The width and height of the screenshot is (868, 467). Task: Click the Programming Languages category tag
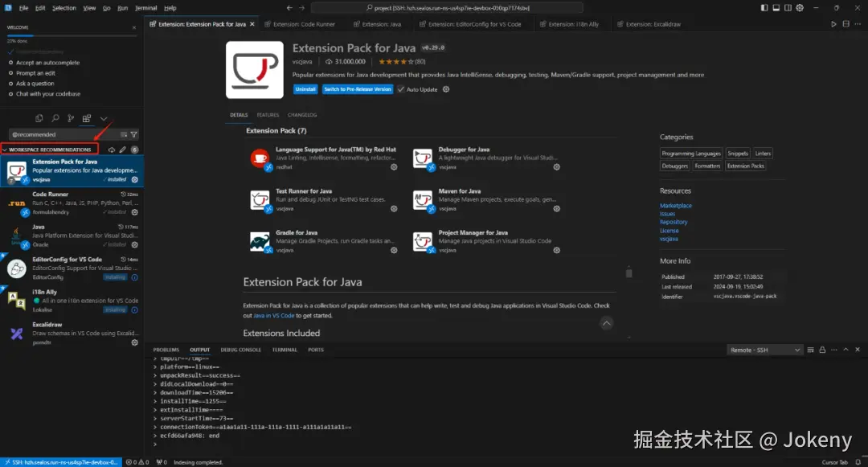click(691, 154)
